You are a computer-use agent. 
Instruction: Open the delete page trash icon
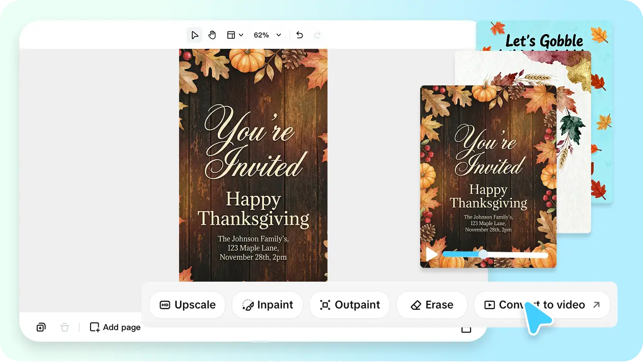(65, 327)
